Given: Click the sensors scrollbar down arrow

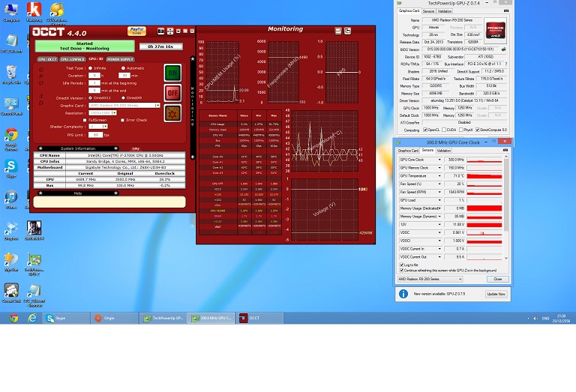Looking at the screenshot, I should click(x=506, y=258).
